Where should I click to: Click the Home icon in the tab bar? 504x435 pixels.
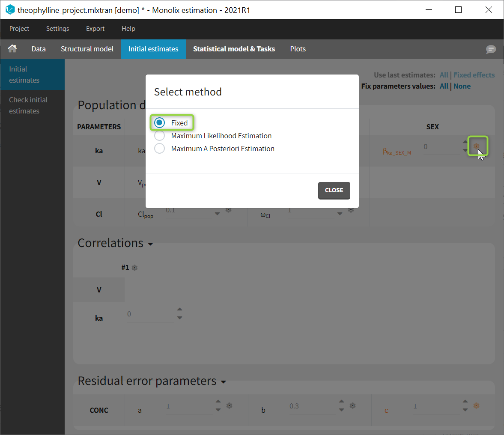[x=12, y=49]
